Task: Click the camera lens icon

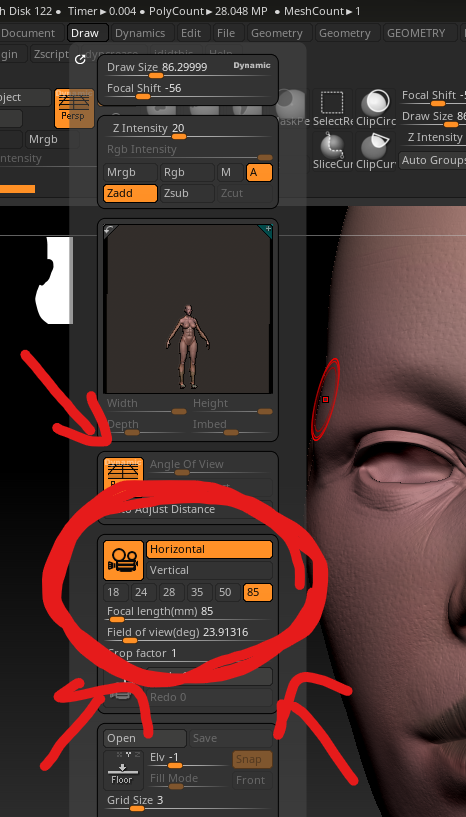Action: (x=124, y=560)
